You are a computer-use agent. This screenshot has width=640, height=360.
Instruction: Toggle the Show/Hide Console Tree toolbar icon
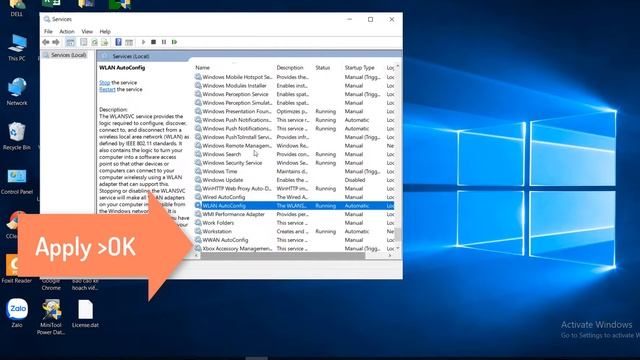(70, 42)
